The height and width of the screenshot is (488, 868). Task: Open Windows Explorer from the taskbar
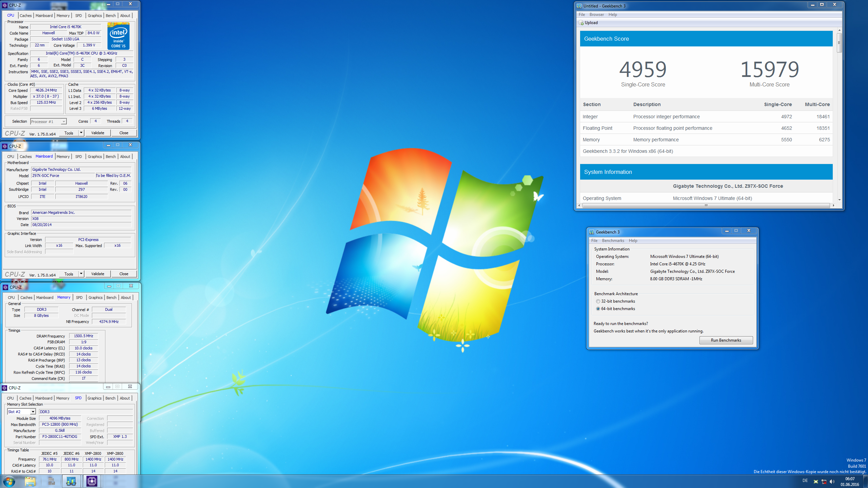click(30, 481)
